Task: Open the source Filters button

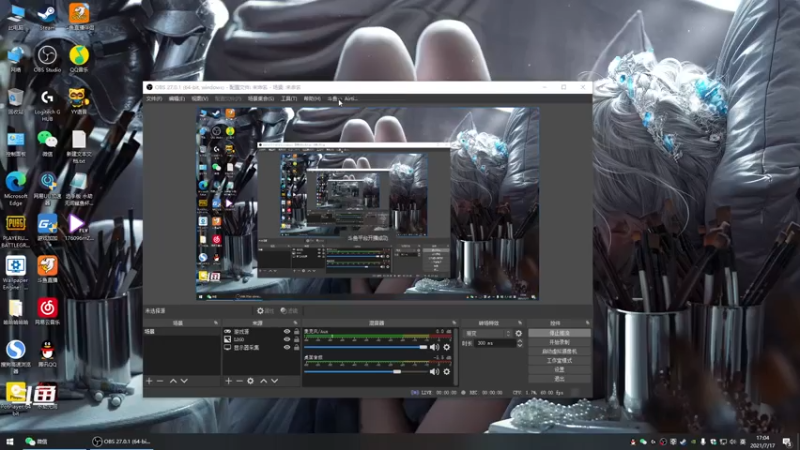Action: tap(289, 311)
